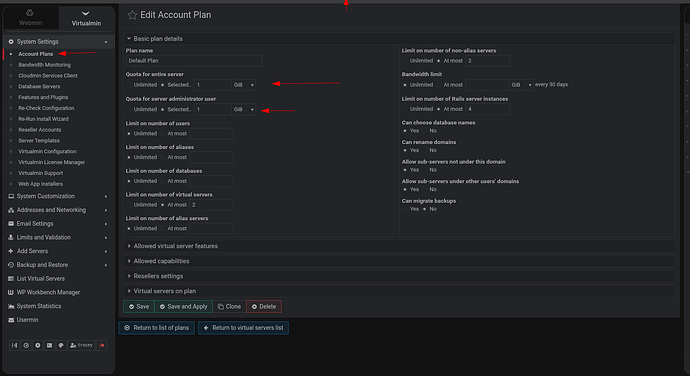Viewport: 690px width, 376px height.
Task: Open Server Templates in the sidebar
Action: (39, 140)
